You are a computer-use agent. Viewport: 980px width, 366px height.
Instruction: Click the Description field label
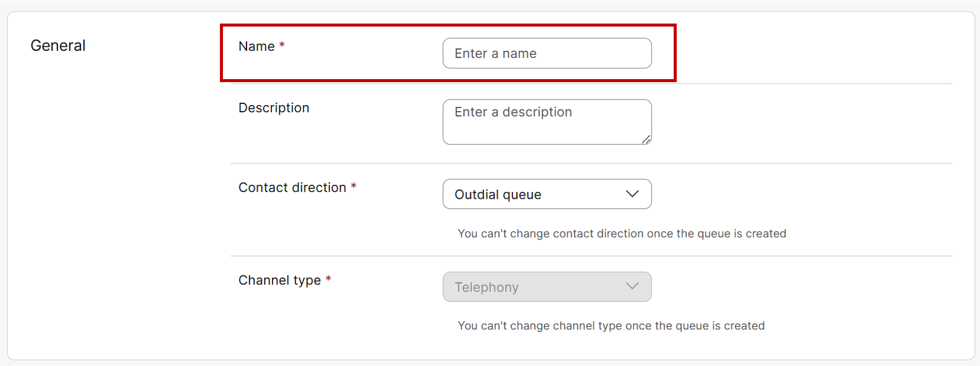[274, 108]
